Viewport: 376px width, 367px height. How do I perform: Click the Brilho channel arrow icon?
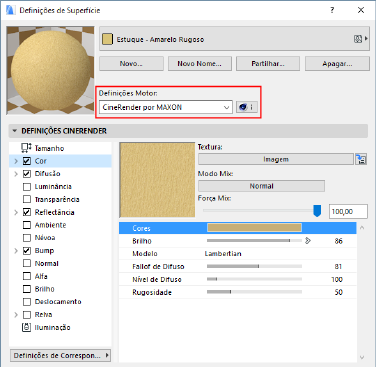click(x=308, y=240)
